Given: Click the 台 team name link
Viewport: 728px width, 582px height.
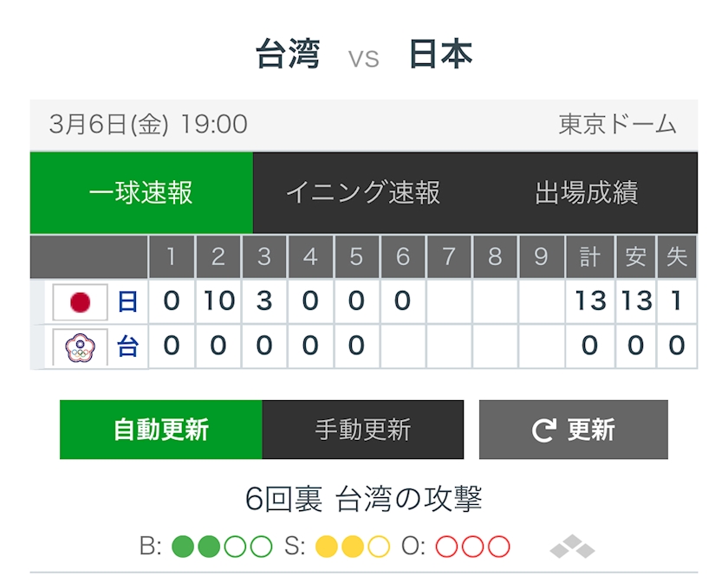Looking at the screenshot, I should click(127, 347).
